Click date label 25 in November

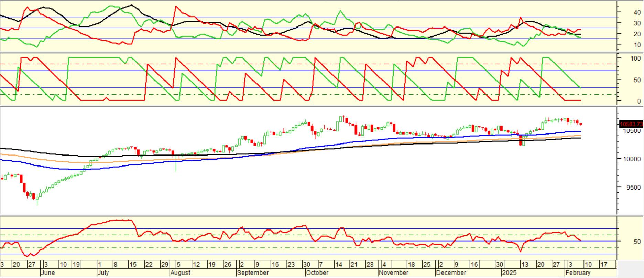427,265
